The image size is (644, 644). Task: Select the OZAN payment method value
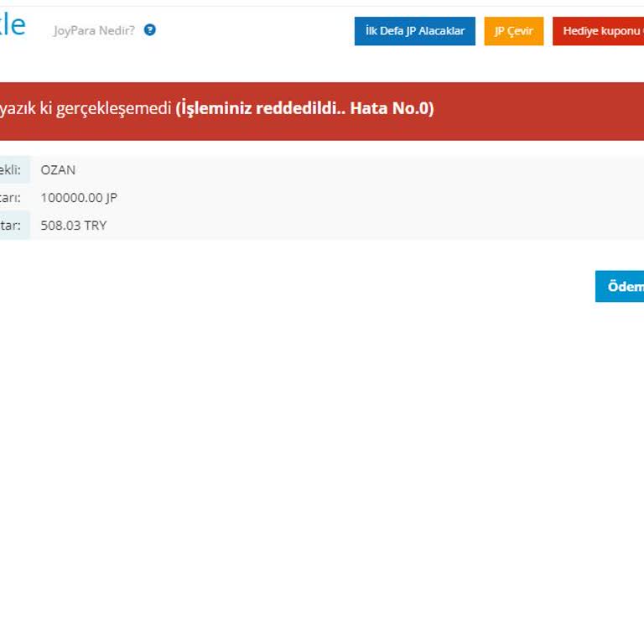point(58,169)
